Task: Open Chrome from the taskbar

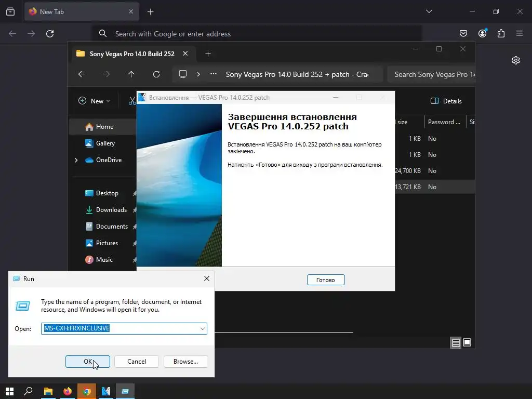Action: [x=87, y=391]
